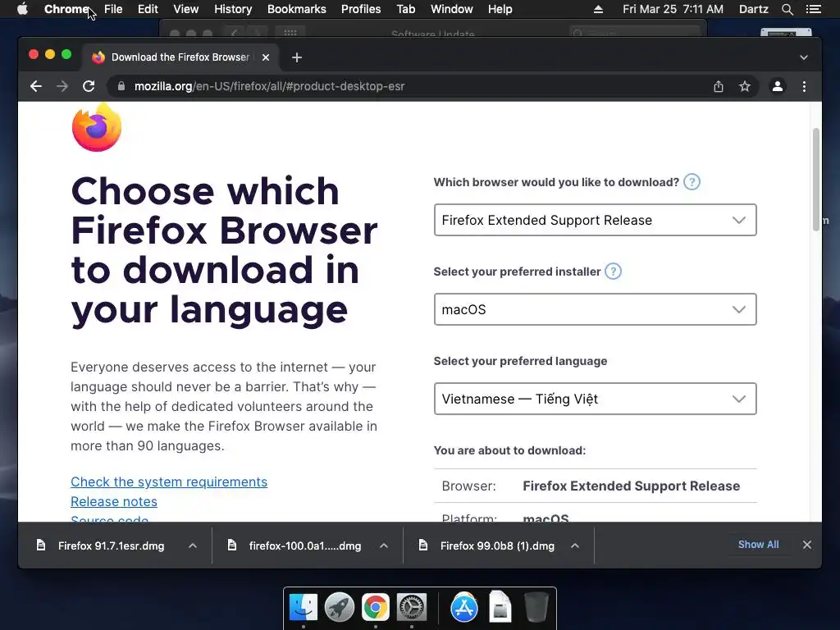Image resolution: width=840 pixels, height=630 pixels.
Task: Open the Profiles menu
Action: click(361, 9)
